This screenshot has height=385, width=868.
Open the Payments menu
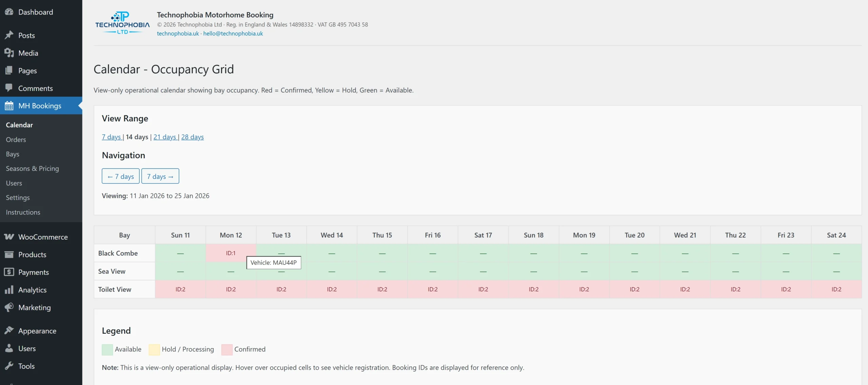coord(41,272)
